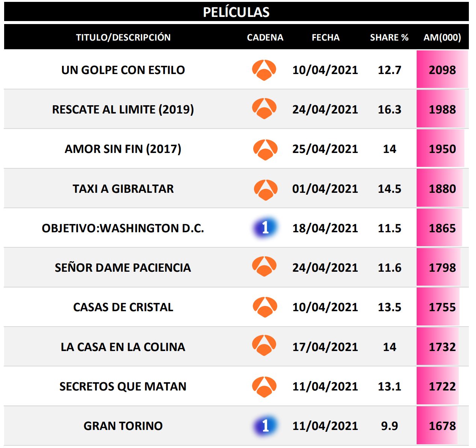Click the pink bar showing 2098

click(442, 70)
